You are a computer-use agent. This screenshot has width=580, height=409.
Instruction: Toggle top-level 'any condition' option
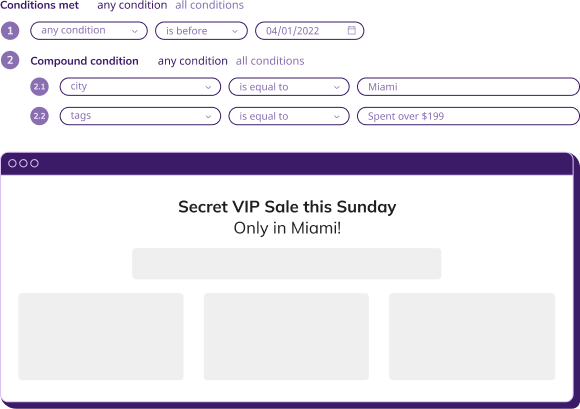132,5
